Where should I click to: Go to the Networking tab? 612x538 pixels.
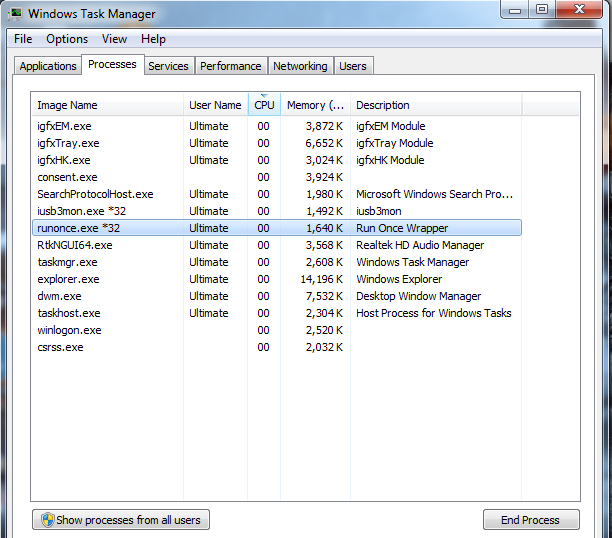coord(300,66)
